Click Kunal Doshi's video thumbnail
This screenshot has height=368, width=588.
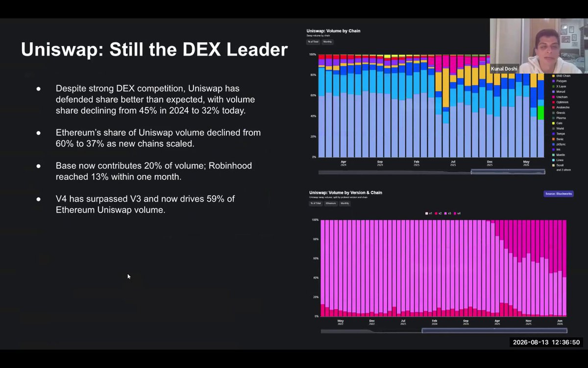point(539,46)
